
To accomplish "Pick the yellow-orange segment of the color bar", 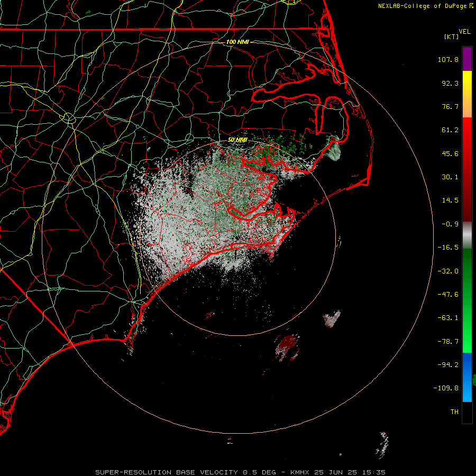I will tap(467, 94).
